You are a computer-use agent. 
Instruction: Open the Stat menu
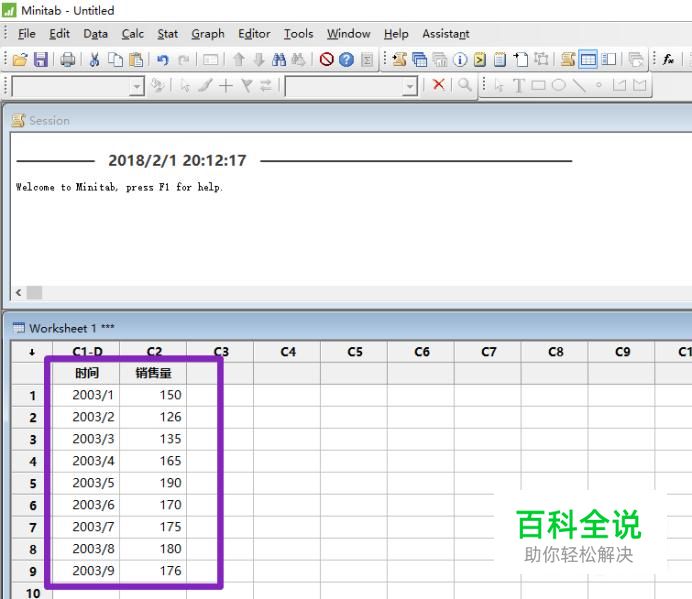[168, 34]
